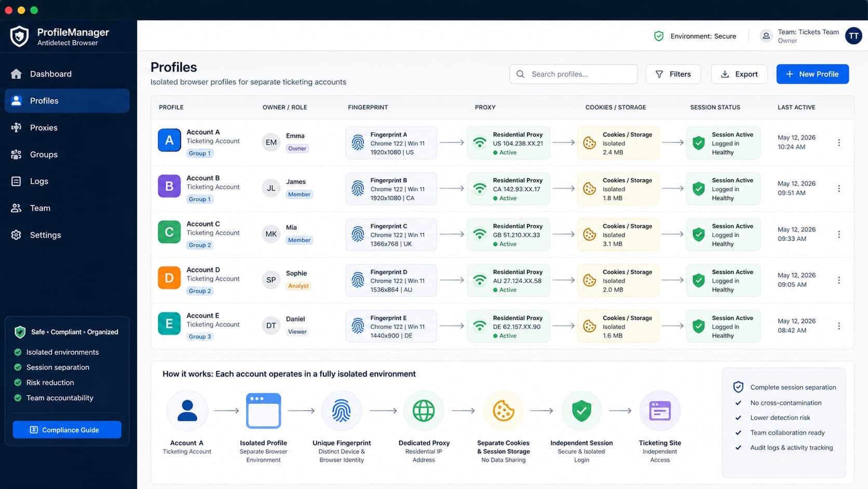868x489 pixels.
Task: Click the SESSION STATUS column header
Action: [715, 108]
